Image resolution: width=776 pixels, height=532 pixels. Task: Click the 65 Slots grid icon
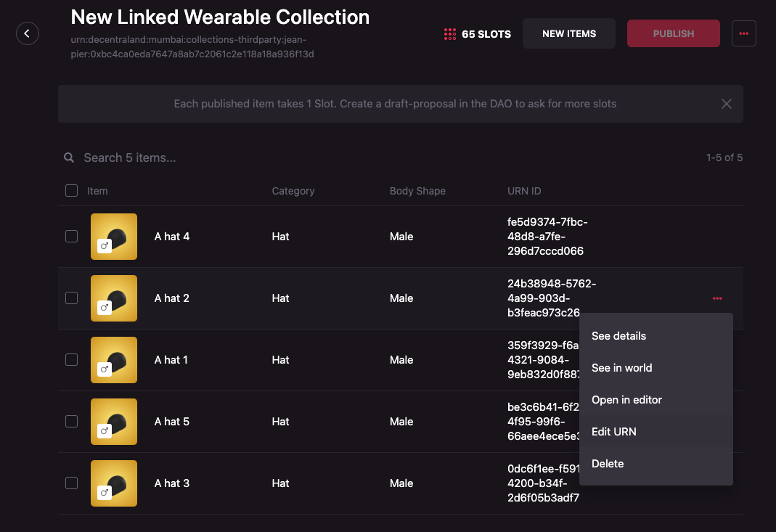[x=450, y=34]
